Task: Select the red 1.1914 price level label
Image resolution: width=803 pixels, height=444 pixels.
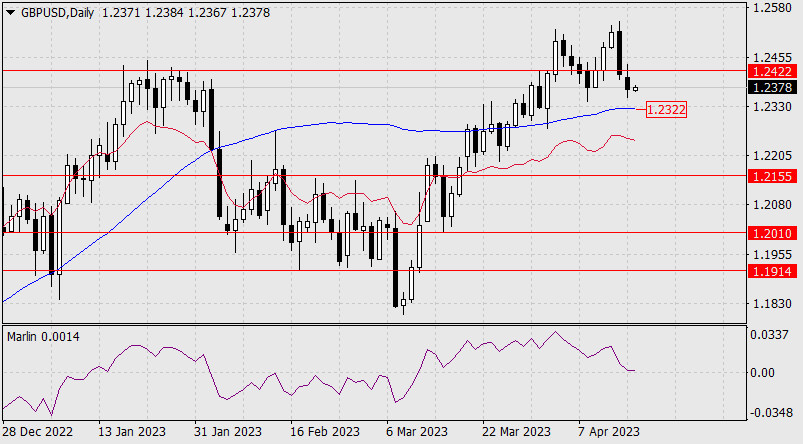Action: (772, 271)
